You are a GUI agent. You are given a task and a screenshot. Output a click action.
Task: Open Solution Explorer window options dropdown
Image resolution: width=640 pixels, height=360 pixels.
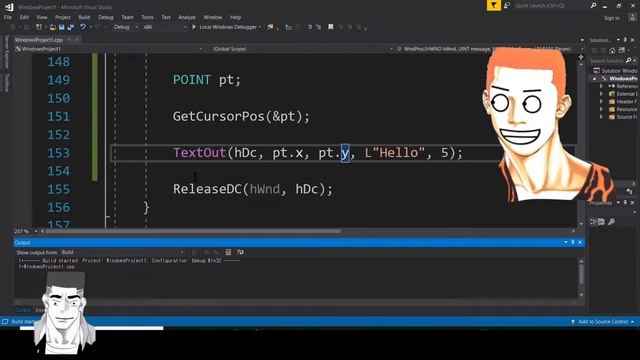618,40
